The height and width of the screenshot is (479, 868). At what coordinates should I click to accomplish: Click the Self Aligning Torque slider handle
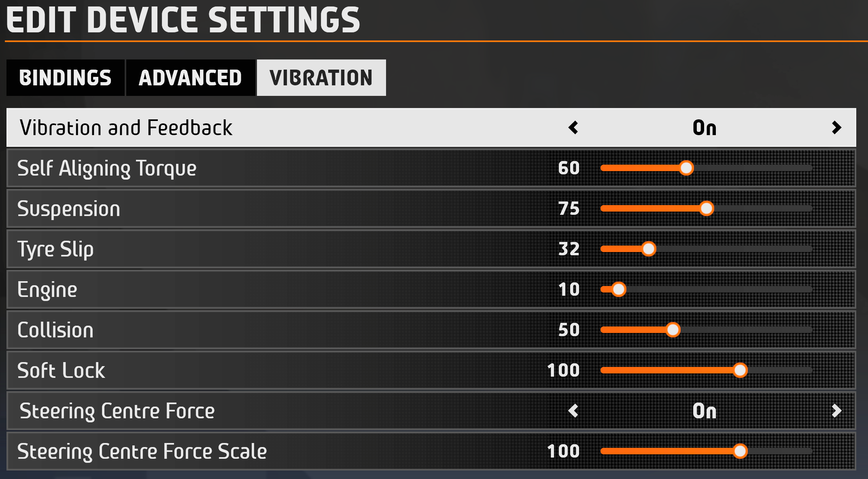pyautogui.click(x=686, y=168)
